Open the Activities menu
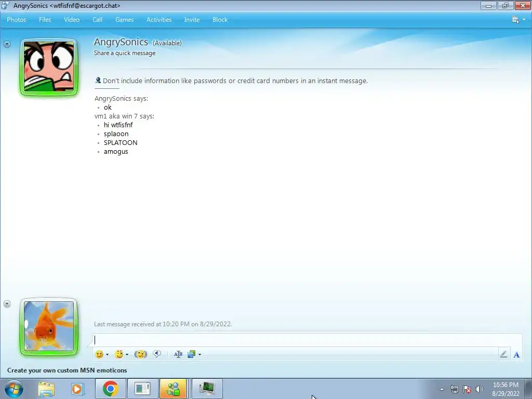532x399 pixels. [159, 20]
